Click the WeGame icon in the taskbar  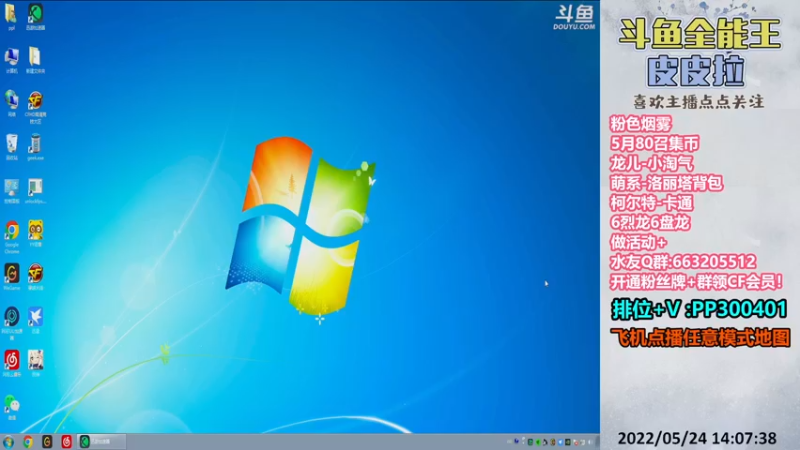point(47,442)
